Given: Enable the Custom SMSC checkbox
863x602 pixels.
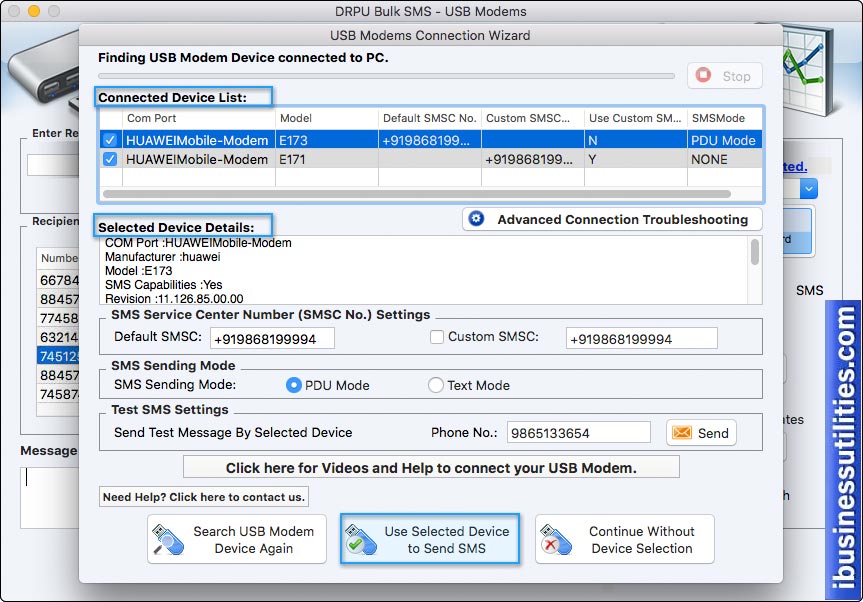Looking at the screenshot, I should tap(436, 337).
